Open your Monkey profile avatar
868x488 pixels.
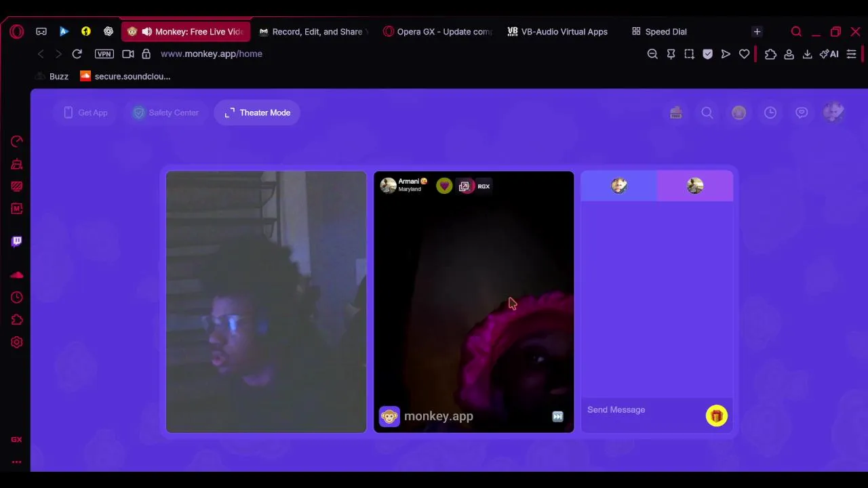pyautogui.click(x=833, y=113)
